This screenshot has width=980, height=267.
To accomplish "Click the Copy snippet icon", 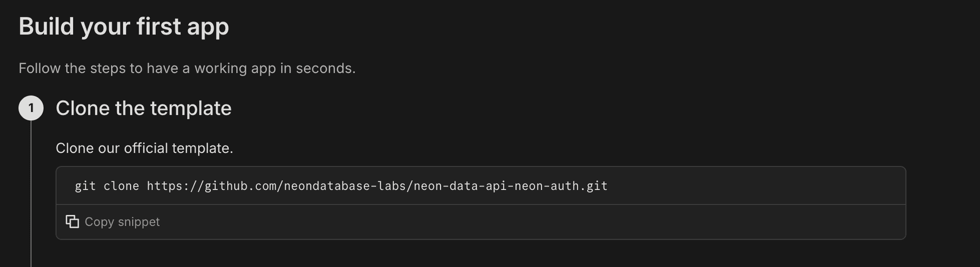I will point(72,222).
